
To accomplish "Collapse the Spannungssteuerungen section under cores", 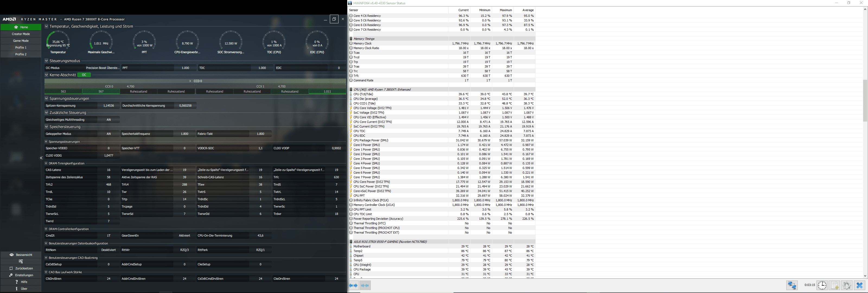I will click(46, 98).
